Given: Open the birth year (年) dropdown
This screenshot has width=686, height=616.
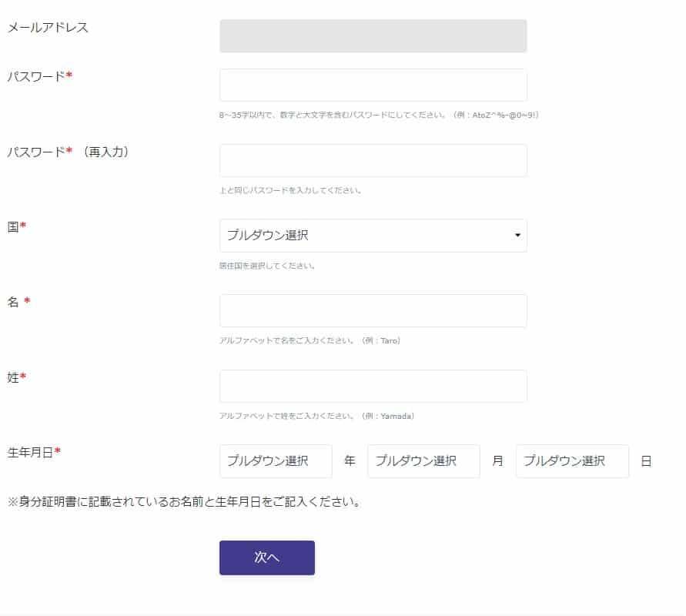Looking at the screenshot, I should pos(276,461).
